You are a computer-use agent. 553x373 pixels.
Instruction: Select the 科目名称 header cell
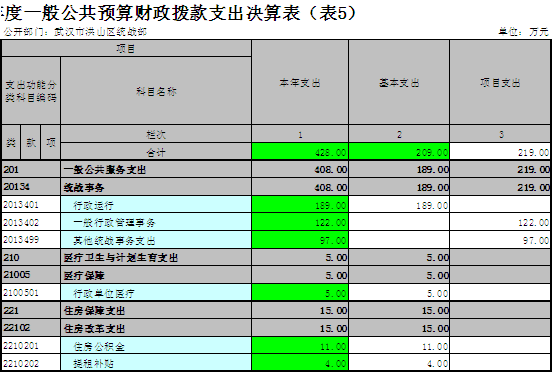[x=156, y=91]
